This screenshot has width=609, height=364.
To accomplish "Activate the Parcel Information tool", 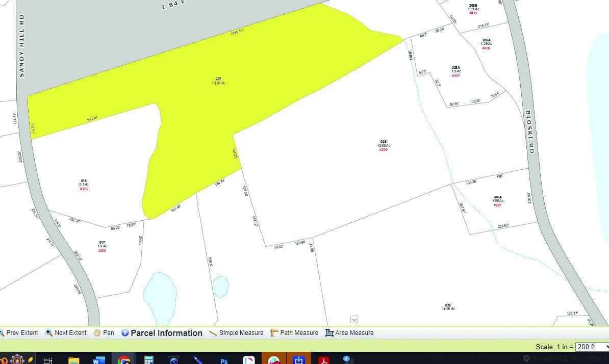I will point(162,333).
